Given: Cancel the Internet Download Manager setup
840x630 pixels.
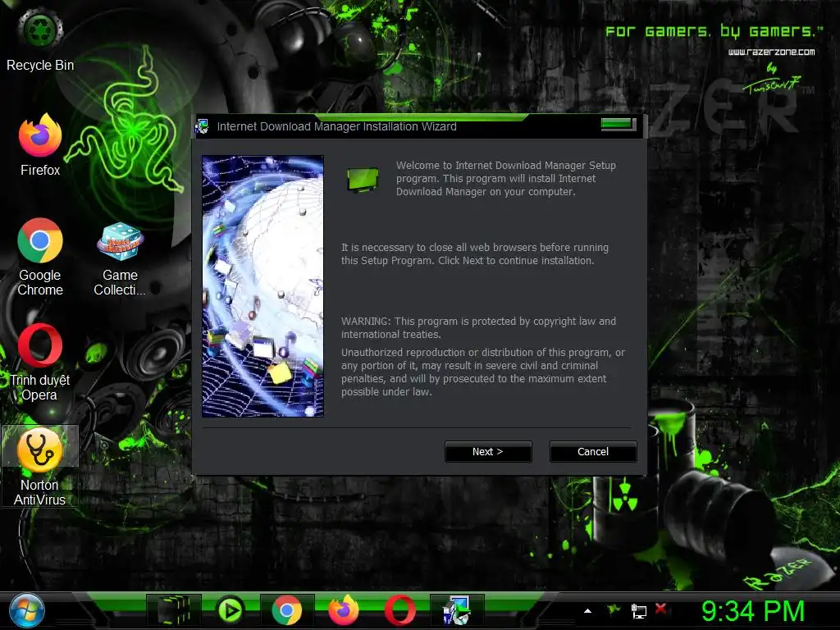Looking at the screenshot, I should (593, 452).
